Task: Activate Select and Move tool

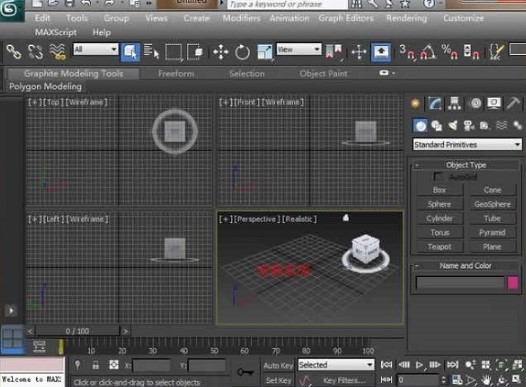Action: click(221, 52)
